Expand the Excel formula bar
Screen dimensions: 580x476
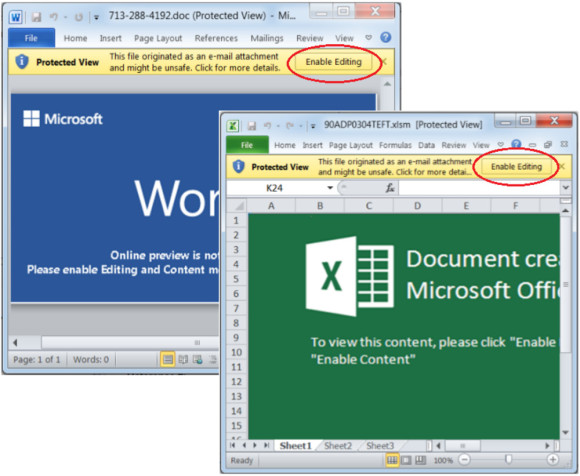coord(566,188)
